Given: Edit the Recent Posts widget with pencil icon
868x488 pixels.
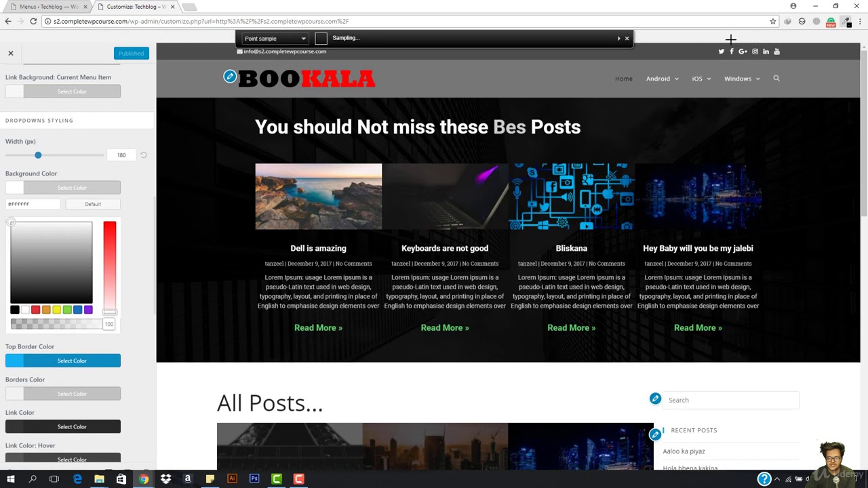Looking at the screenshot, I should [x=655, y=434].
